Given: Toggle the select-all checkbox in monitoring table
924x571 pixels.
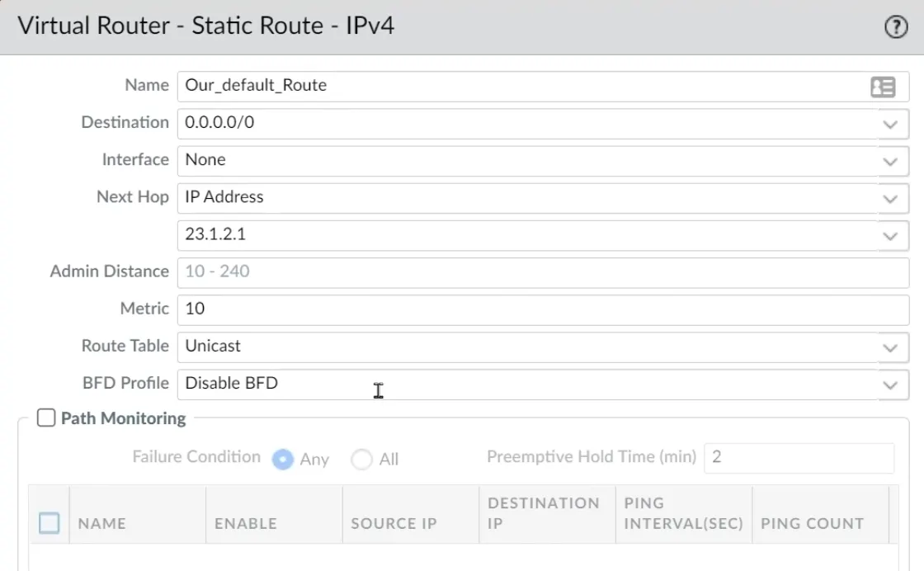Looking at the screenshot, I should click(x=49, y=522).
